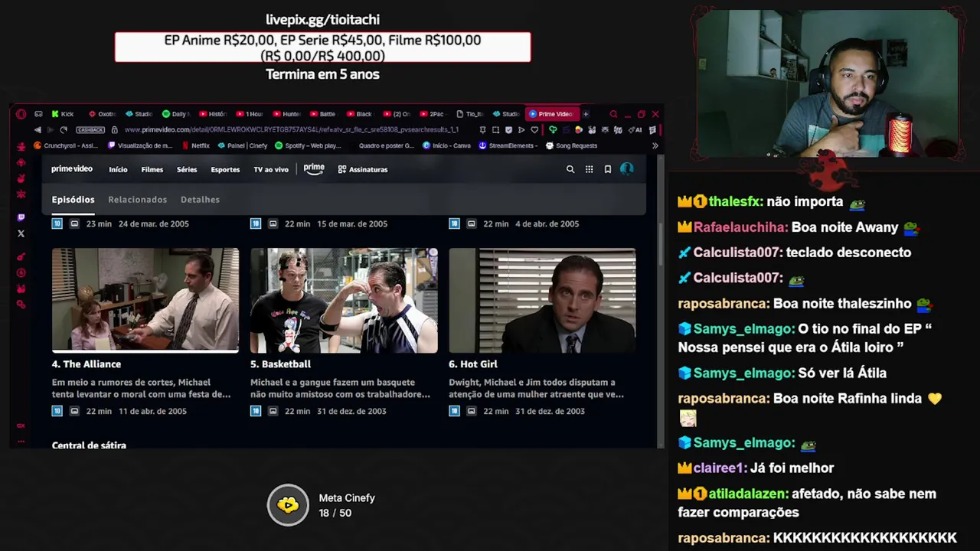Screen dimensions: 980x551
Task: Open Séries in Prime Video menu
Action: (187, 169)
